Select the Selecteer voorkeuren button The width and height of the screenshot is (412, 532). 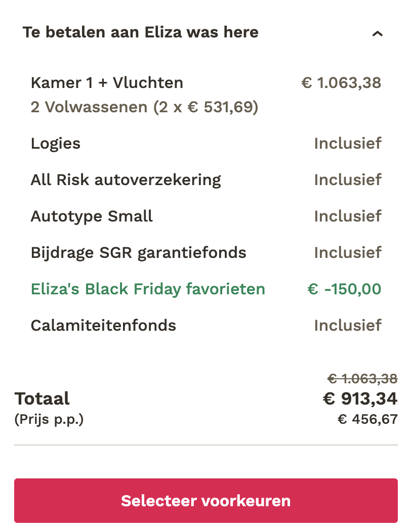(x=205, y=501)
